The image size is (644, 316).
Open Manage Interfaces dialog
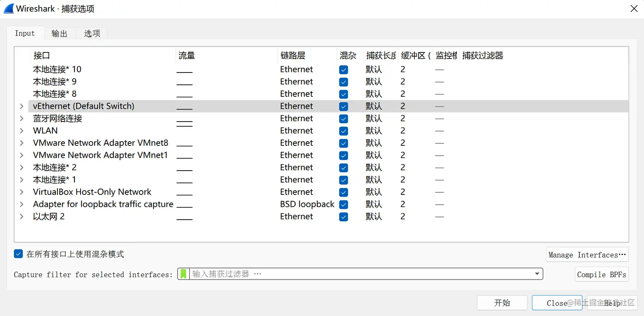point(587,255)
